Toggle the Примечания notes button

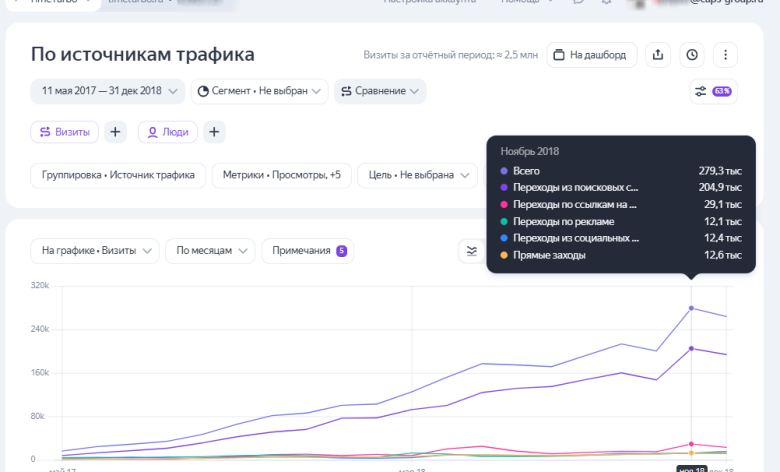pos(307,251)
